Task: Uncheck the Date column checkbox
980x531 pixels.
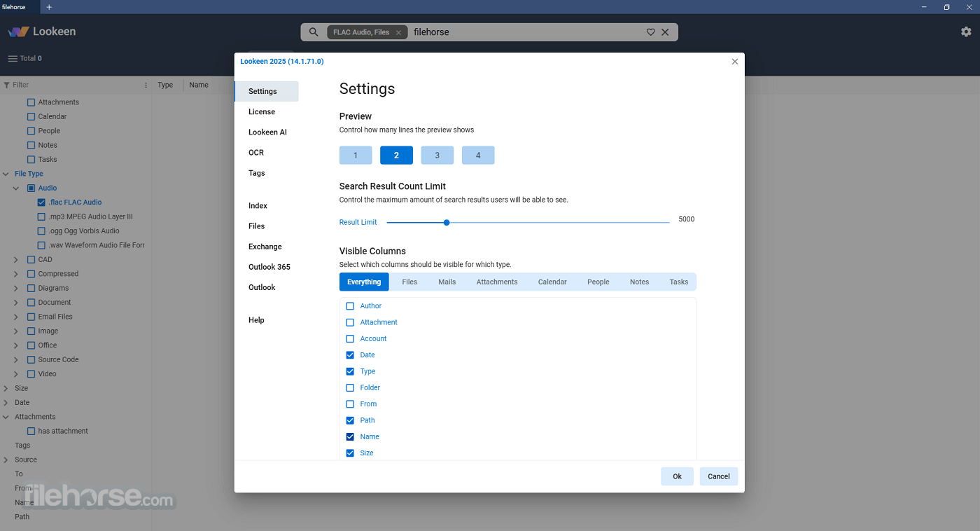Action: (x=350, y=355)
